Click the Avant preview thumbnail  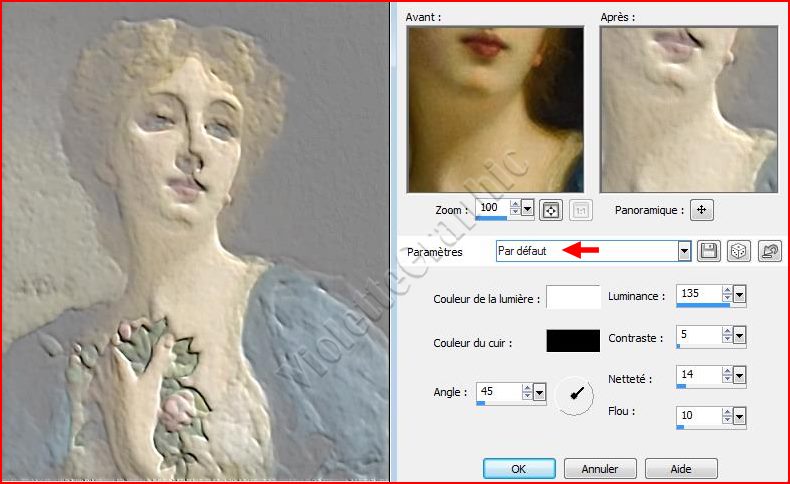point(495,109)
